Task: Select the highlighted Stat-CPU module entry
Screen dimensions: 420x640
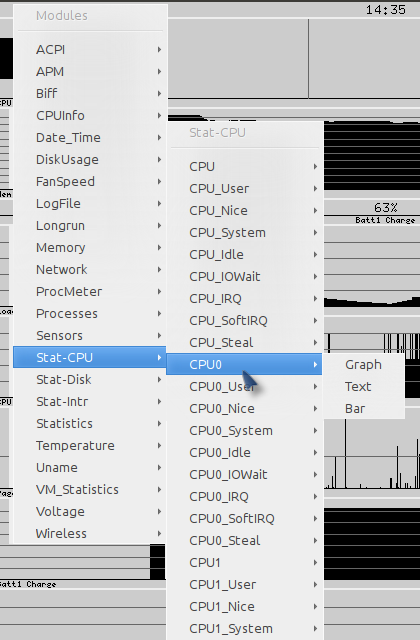Action: click(x=90, y=358)
